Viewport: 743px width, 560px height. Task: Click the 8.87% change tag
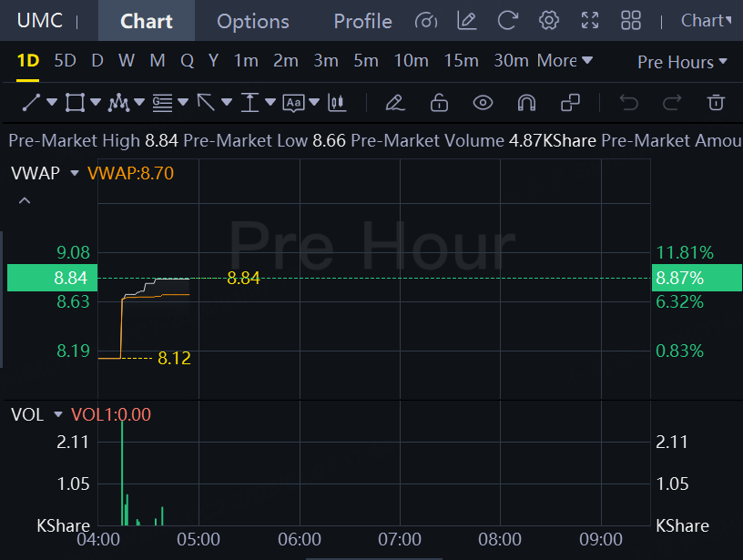(x=697, y=278)
